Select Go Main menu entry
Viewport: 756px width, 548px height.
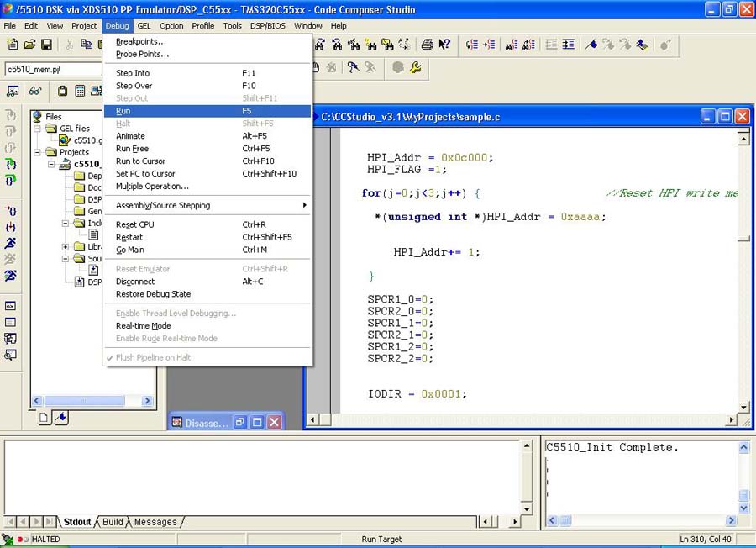[x=207, y=250]
